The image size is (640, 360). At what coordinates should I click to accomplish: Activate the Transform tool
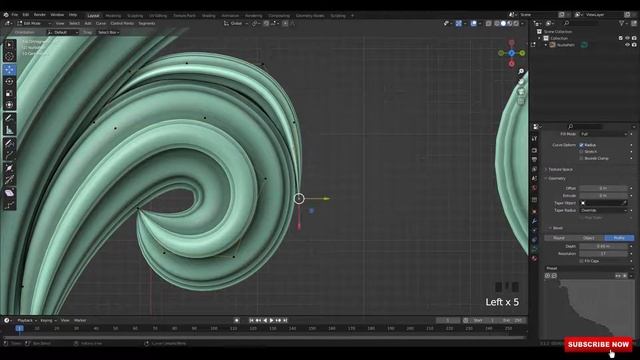coord(9,105)
